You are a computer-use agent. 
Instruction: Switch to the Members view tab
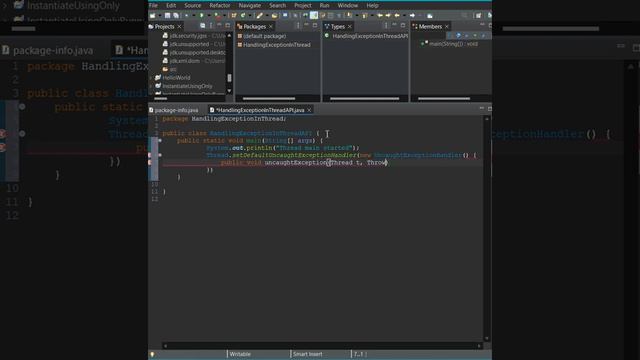(430, 27)
